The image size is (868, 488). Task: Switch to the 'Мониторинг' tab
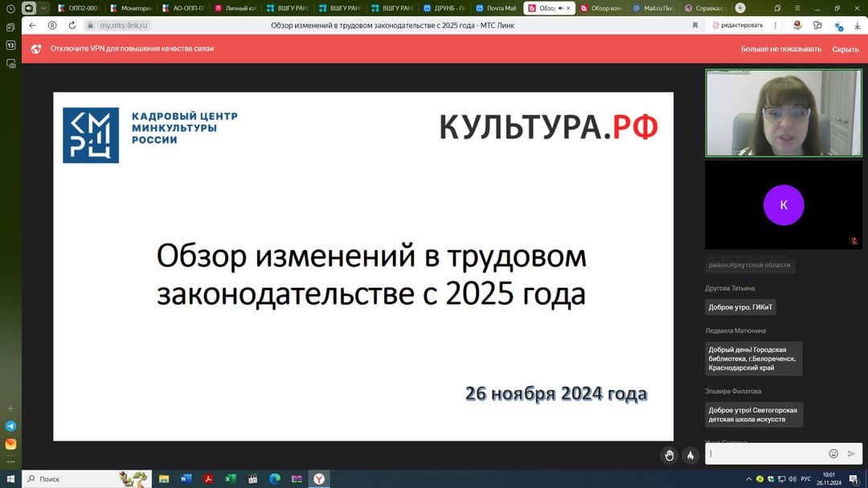[131, 8]
